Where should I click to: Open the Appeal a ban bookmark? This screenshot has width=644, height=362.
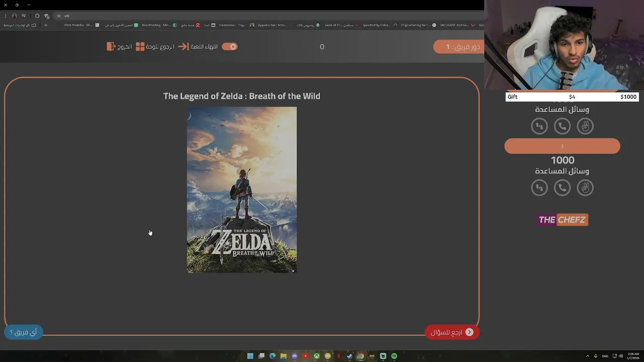(275, 25)
